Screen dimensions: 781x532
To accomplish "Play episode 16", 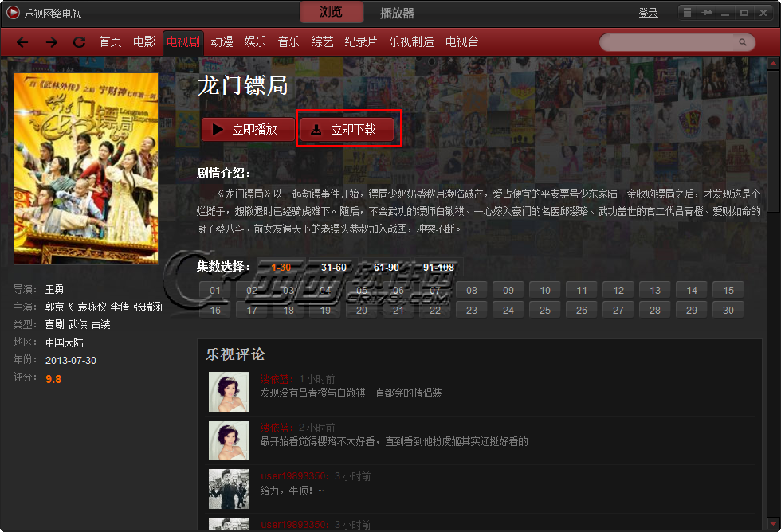I will tap(215, 310).
